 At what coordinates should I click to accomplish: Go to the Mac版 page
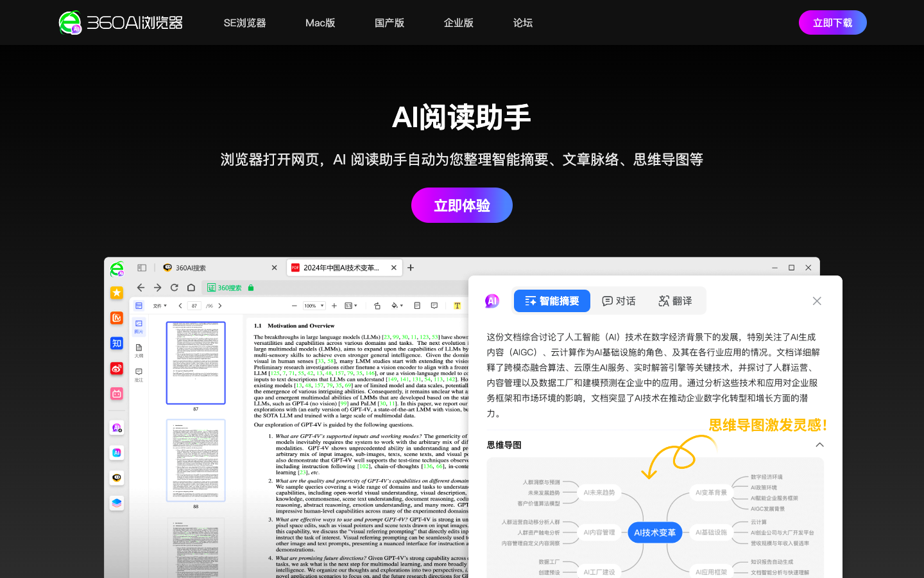[320, 22]
